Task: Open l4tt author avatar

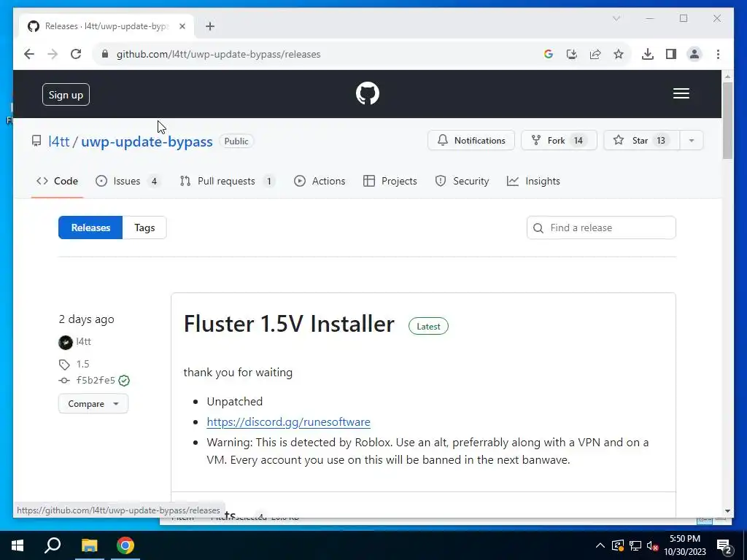Action: tap(65, 342)
